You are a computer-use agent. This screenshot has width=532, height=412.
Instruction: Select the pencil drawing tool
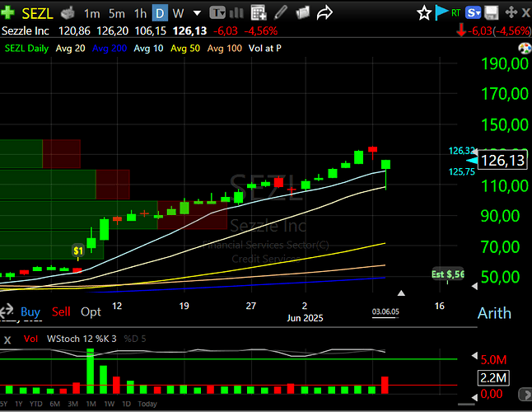tap(281, 12)
